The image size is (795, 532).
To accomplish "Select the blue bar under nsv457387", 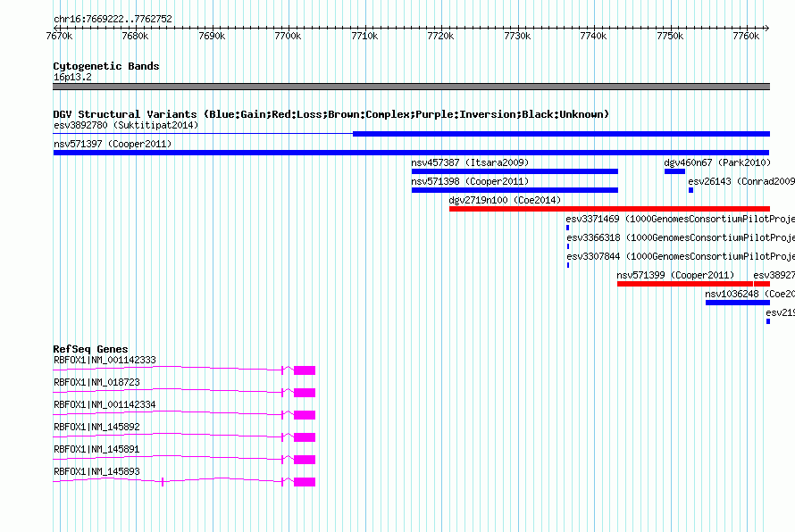I will click(515, 171).
